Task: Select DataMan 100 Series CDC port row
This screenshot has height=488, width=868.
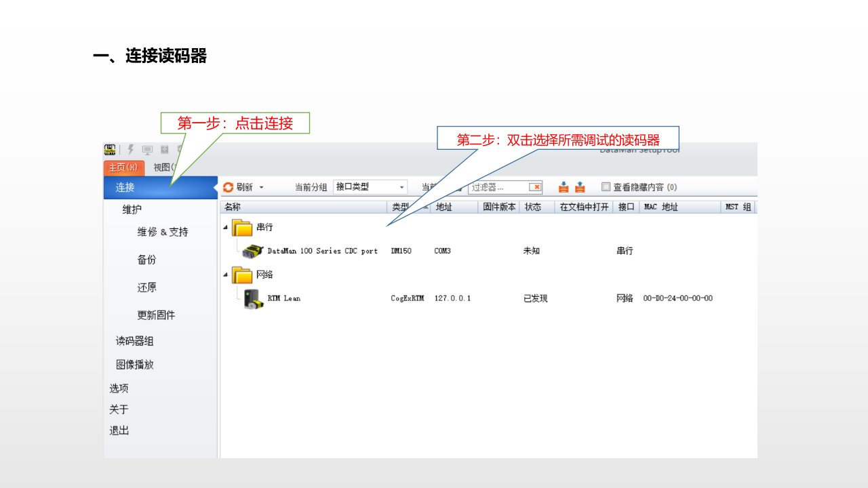Action: point(488,251)
